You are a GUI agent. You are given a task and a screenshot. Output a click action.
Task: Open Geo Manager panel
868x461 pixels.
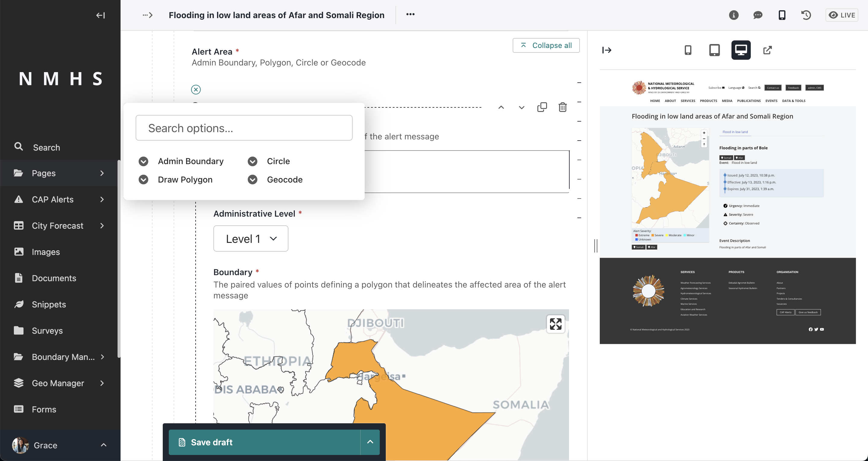[x=57, y=383]
